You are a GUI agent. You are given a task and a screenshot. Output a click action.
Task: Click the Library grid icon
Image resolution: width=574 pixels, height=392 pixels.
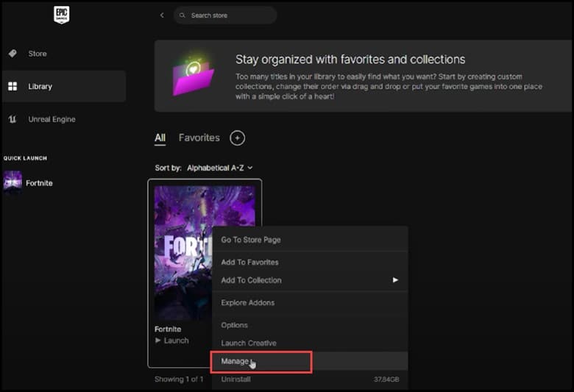(x=13, y=86)
